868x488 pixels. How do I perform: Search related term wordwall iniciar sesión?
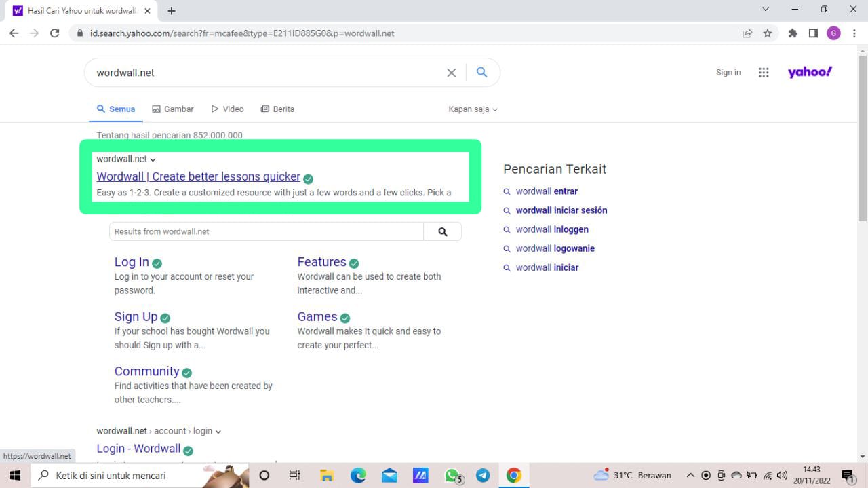tap(561, 210)
